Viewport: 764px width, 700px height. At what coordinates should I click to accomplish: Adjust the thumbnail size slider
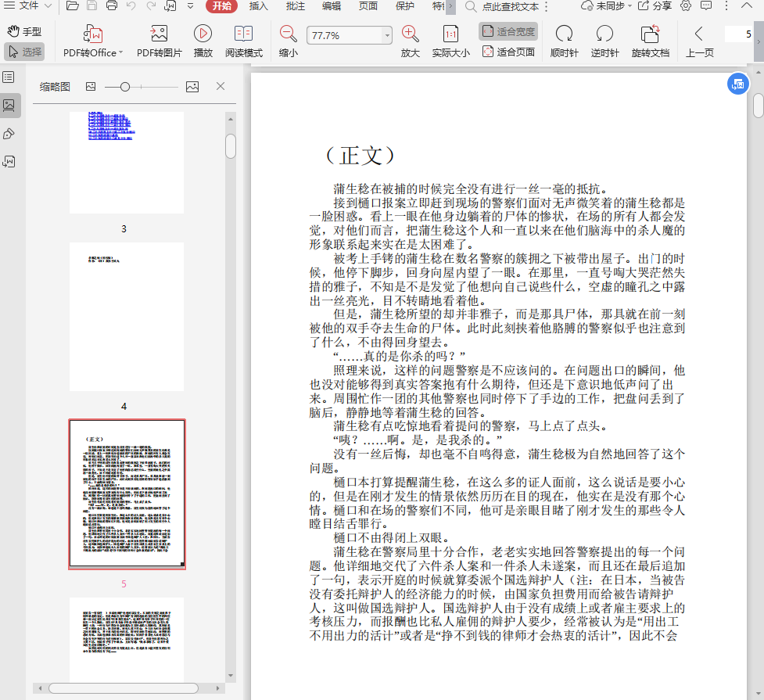125,87
